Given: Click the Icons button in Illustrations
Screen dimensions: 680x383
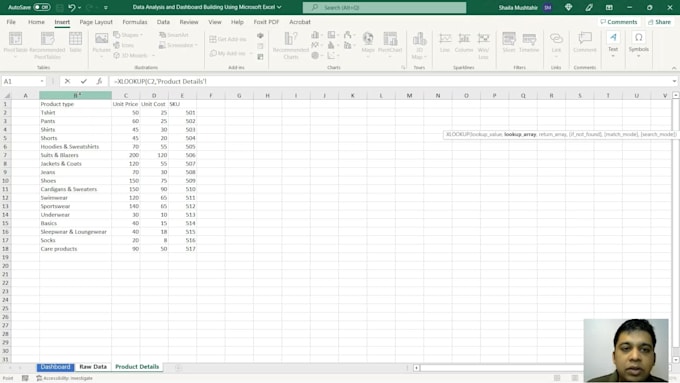Looking at the screenshot, I should click(124, 45).
